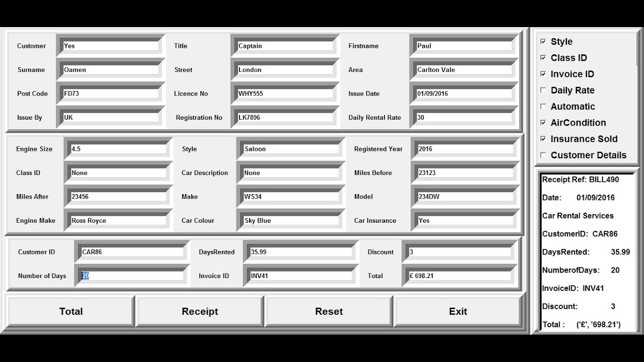
Task: Select the Firstname field showing Paul
Action: tap(464, 46)
